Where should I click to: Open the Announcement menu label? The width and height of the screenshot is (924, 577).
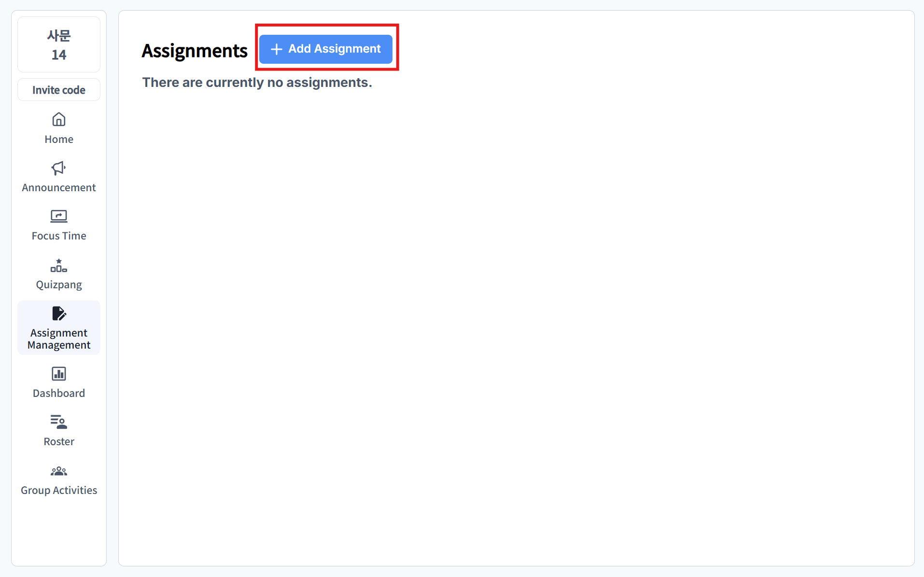tap(59, 188)
